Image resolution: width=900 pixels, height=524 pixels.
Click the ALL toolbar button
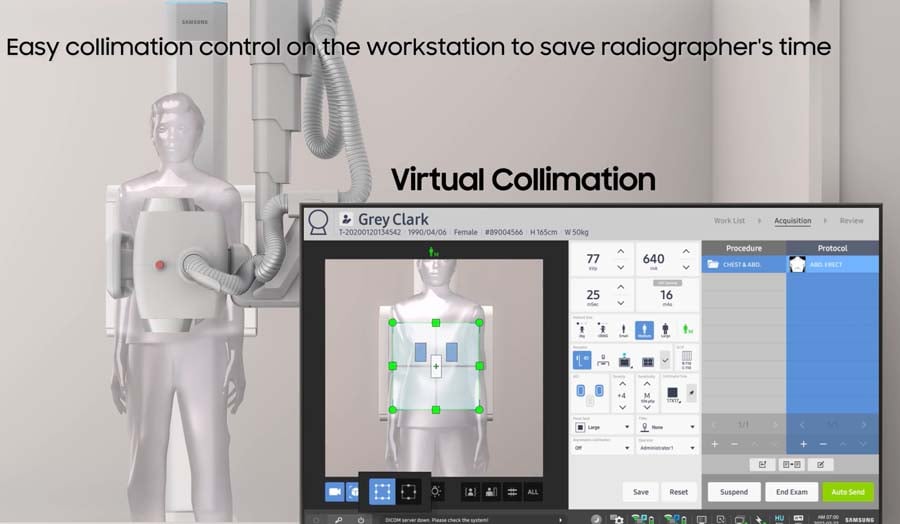pyautogui.click(x=533, y=492)
